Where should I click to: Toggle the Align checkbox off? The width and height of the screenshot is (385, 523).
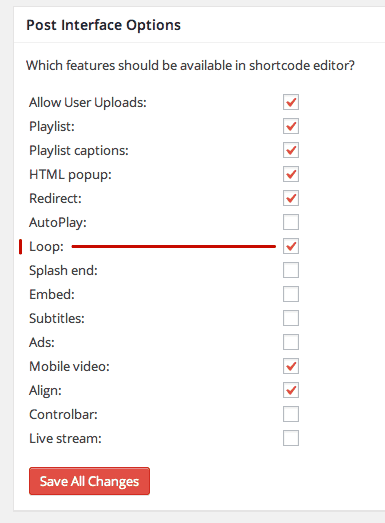tap(291, 390)
